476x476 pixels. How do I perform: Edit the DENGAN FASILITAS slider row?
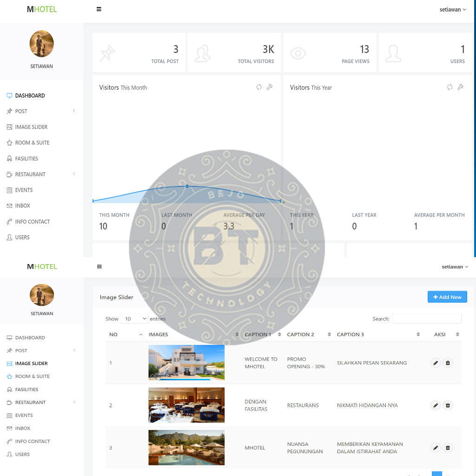pyautogui.click(x=436, y=405)
